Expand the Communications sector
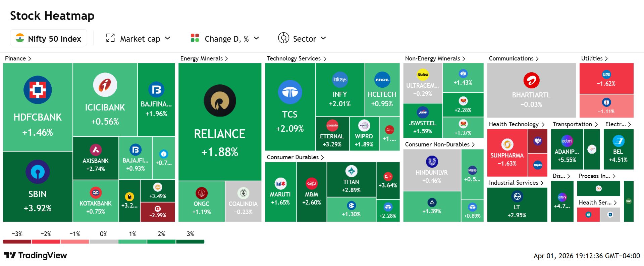 (514, 58)
